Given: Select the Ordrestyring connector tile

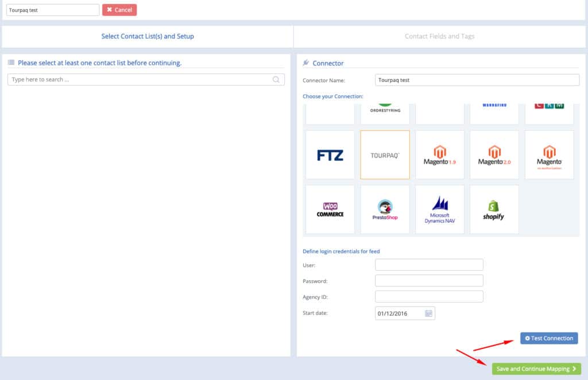Looking at the screenshot, I should tap(385, 114).
